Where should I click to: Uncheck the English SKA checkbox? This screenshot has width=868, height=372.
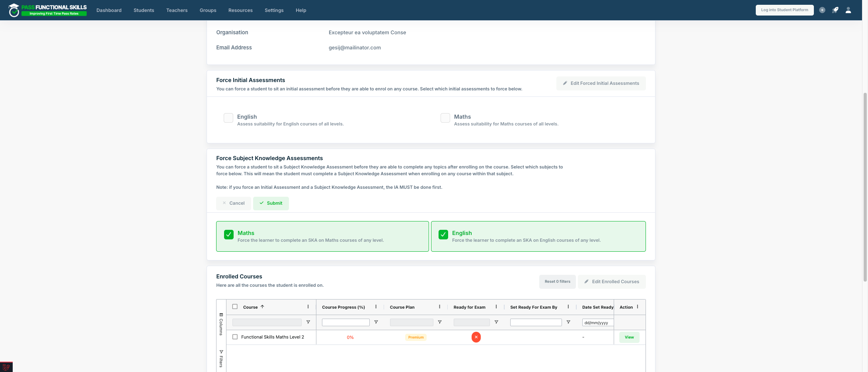[x=443, y=235]
